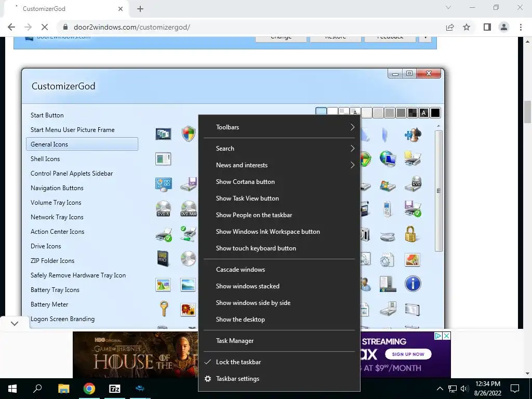Pick the chess pawn puzzle icon

pyautogui.click(x=413, y=134)
